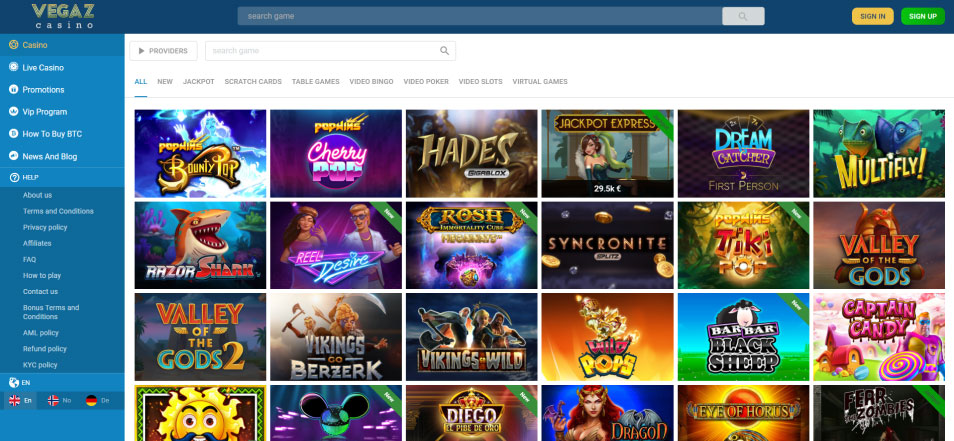Expand the EN language section
The width and height of the screenshot is (954, 441).
[x=62, y=383]
